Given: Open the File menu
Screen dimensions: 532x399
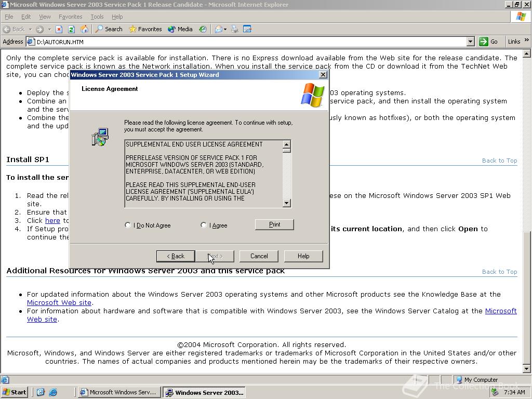Looking at the screenshot, I should click(x=9, y=17).
